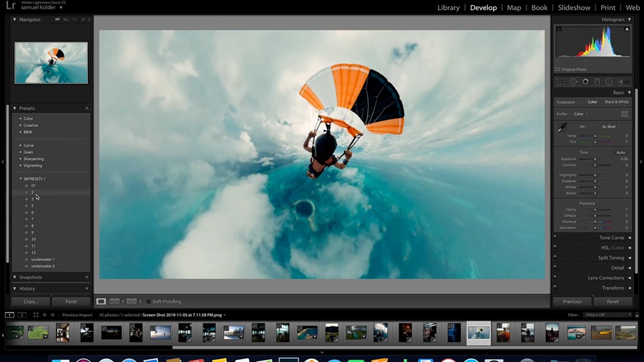644x362 pixels.
Task: Open the filmstrip Grid view icon
Action: point(36,315)
